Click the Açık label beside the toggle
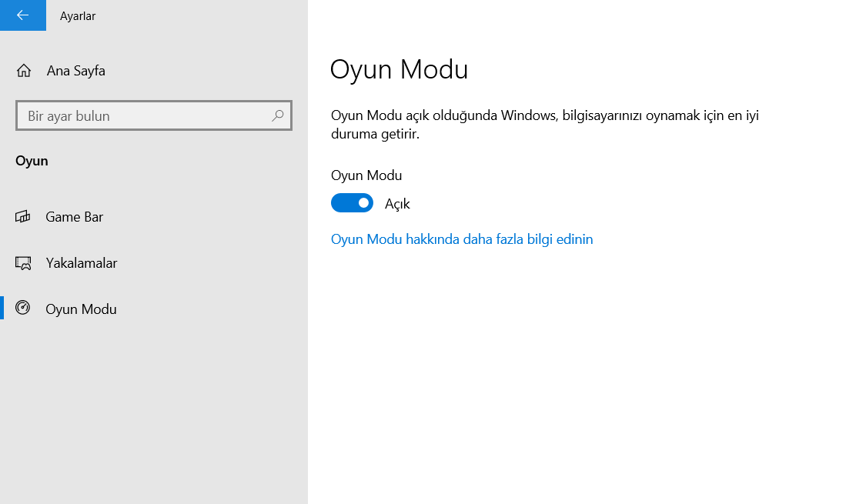This screenshot has height=504, width=866. [x=397, y=204]
